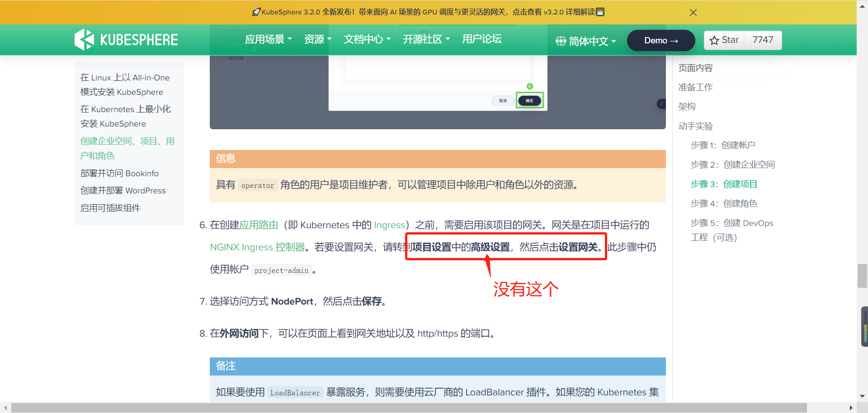Viewport: 868px width, 413px height.
Task: Click the rocket icon in banner
Action: pyautogui.click(x=256, y=12)
